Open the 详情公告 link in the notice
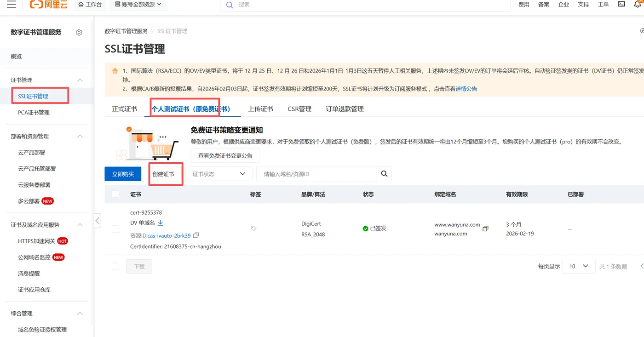Image resolution: width=644 pixels, height=337 pixels. coord(466,89)
